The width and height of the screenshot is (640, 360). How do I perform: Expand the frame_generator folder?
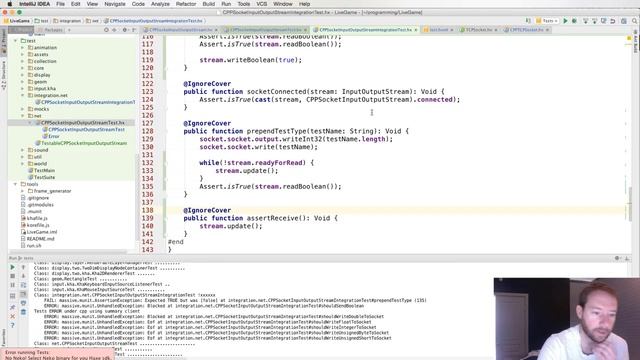[x=23, y=191]
